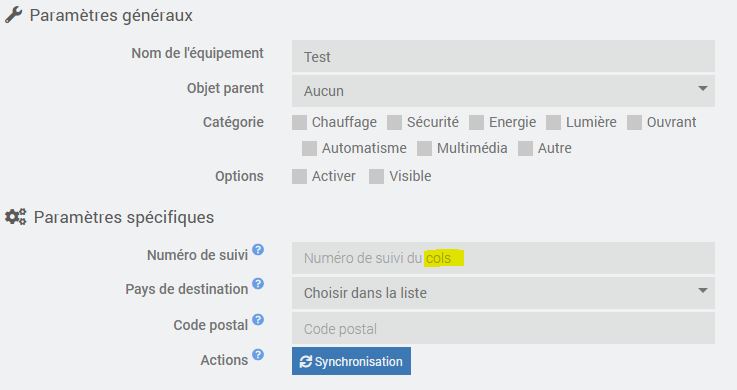Viewport: 737px width, 390px height.
Task: Click the help icon next to Numéro de suivi
Action: tap(258, 250)
